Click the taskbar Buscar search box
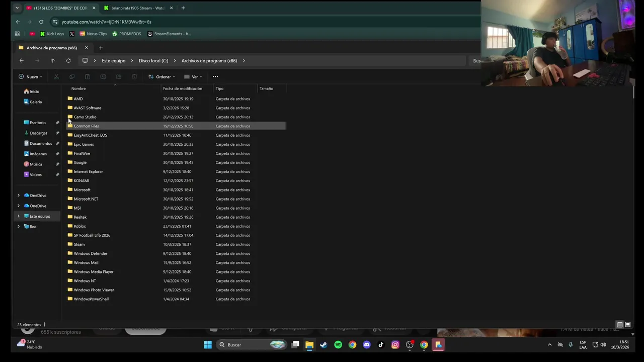 (252, 345)
